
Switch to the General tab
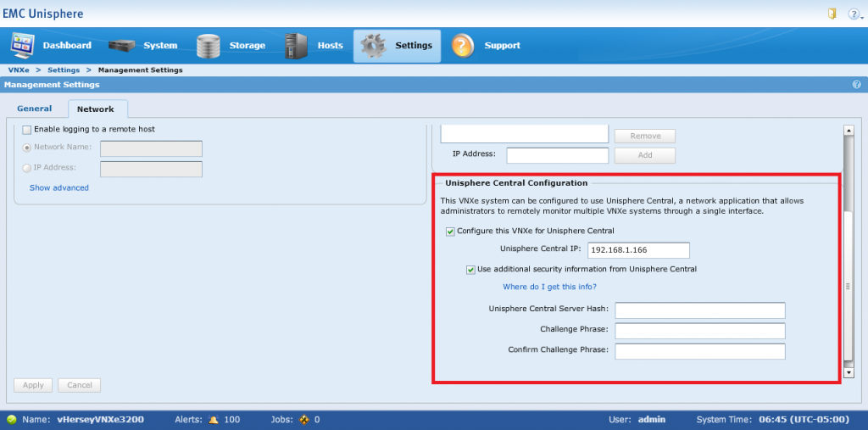coord(35,109)
